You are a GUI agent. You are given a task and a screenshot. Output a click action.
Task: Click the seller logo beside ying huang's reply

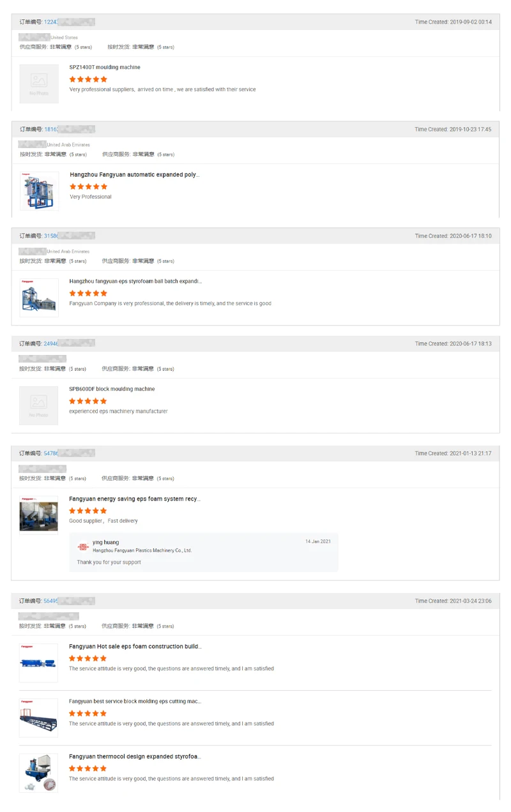[x=83, y=546]
